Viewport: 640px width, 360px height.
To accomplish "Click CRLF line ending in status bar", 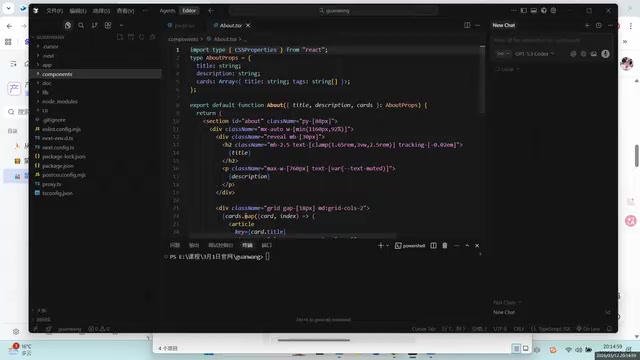I will click(518, 329).
